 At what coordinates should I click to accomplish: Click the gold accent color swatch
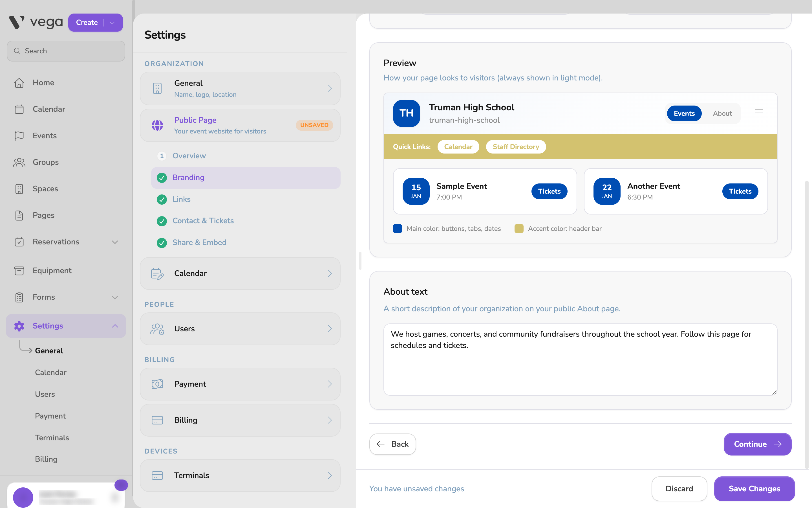(x=519, y=229)
